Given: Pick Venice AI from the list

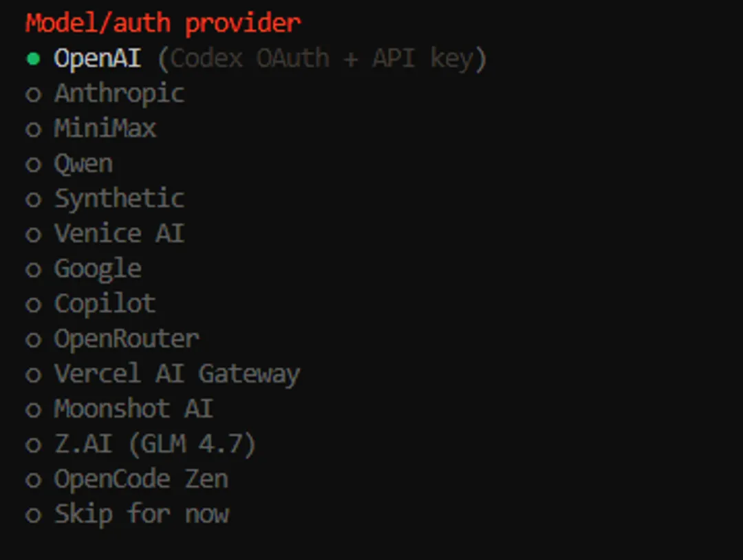Looking at the screenshot, I should coord(119,234).
